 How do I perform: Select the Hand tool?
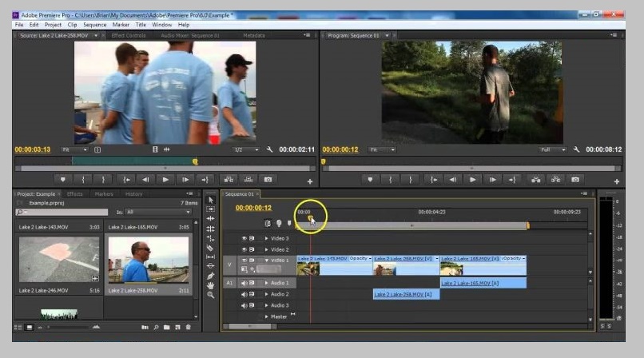pyautogui.click(x=210, y=285)
